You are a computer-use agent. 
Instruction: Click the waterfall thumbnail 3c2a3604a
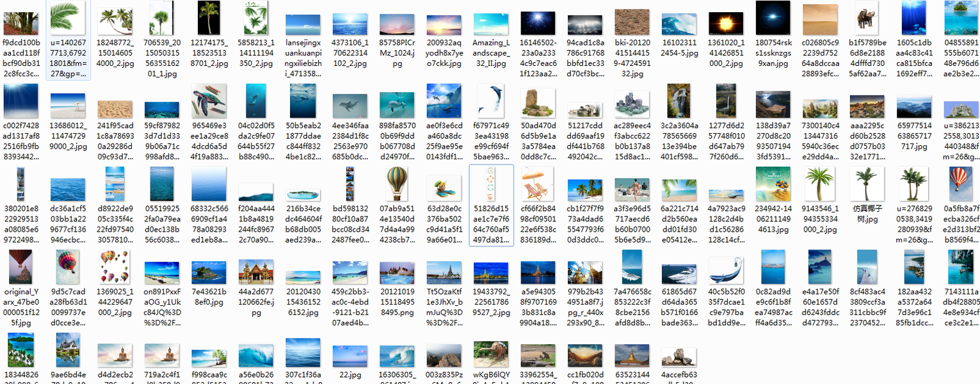[679, 101]
